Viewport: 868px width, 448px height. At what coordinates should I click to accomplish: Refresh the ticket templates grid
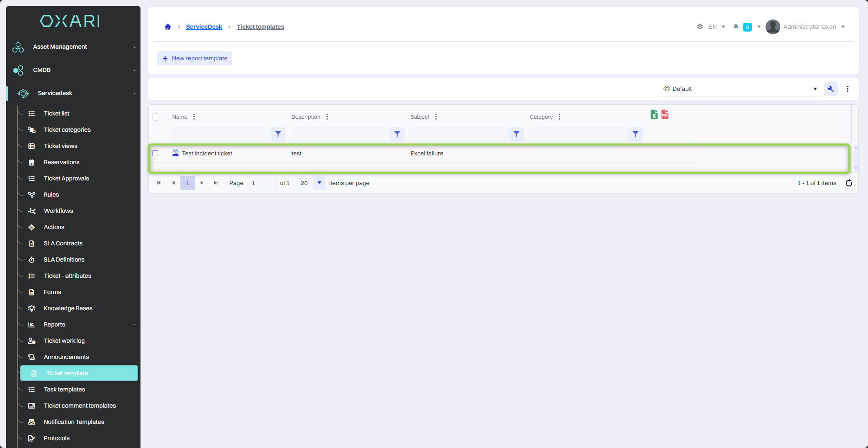click(x=849, y=183)
